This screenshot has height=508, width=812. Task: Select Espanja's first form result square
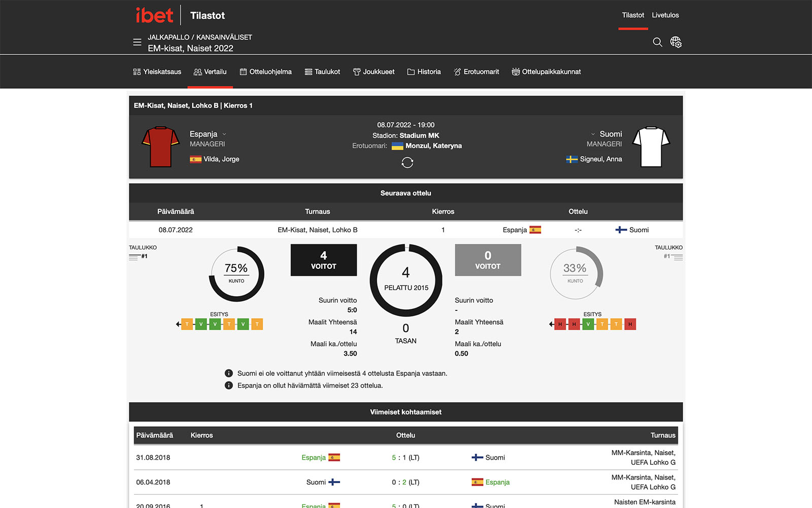187,324
